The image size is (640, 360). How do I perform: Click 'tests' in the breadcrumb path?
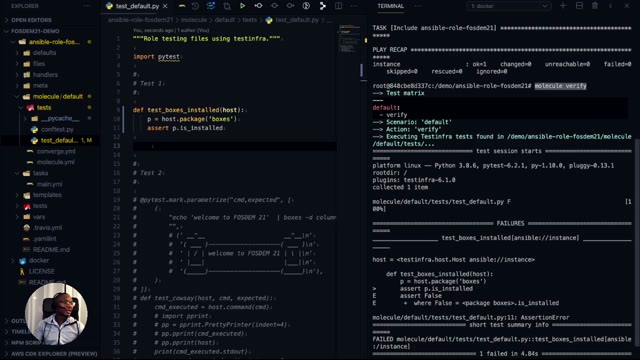tap(249, 20)
